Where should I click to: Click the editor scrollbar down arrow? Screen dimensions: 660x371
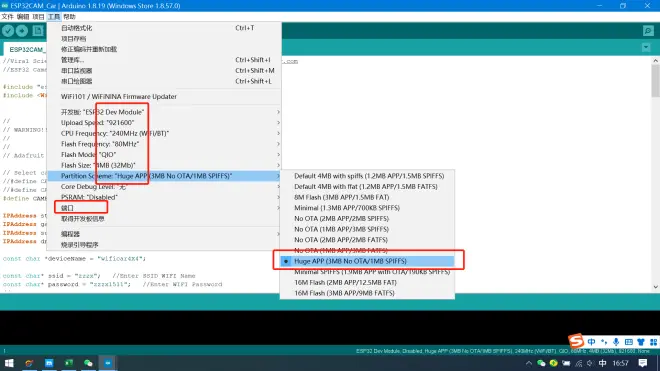[x=655, y=287]
